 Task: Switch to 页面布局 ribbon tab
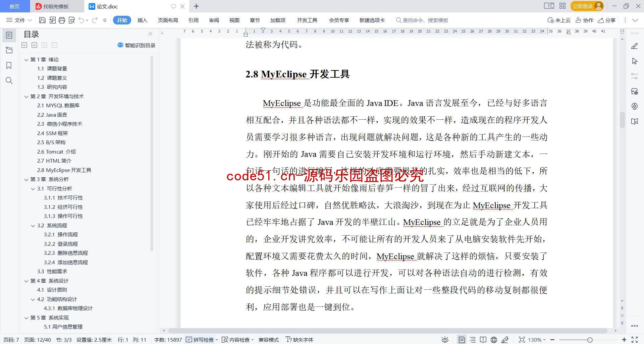pyautogui.click(x=168, y=20)
